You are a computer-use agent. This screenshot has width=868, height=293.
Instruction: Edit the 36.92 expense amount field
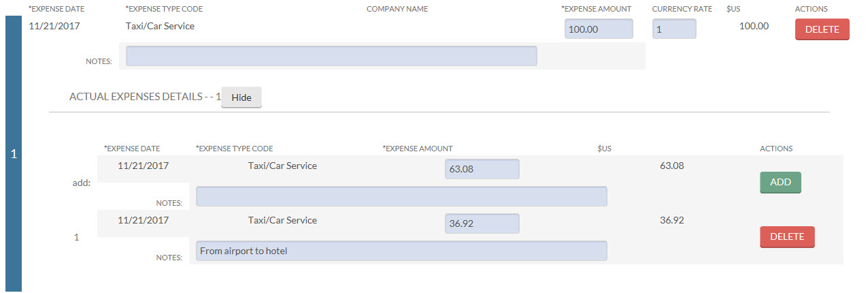[482, 223]
